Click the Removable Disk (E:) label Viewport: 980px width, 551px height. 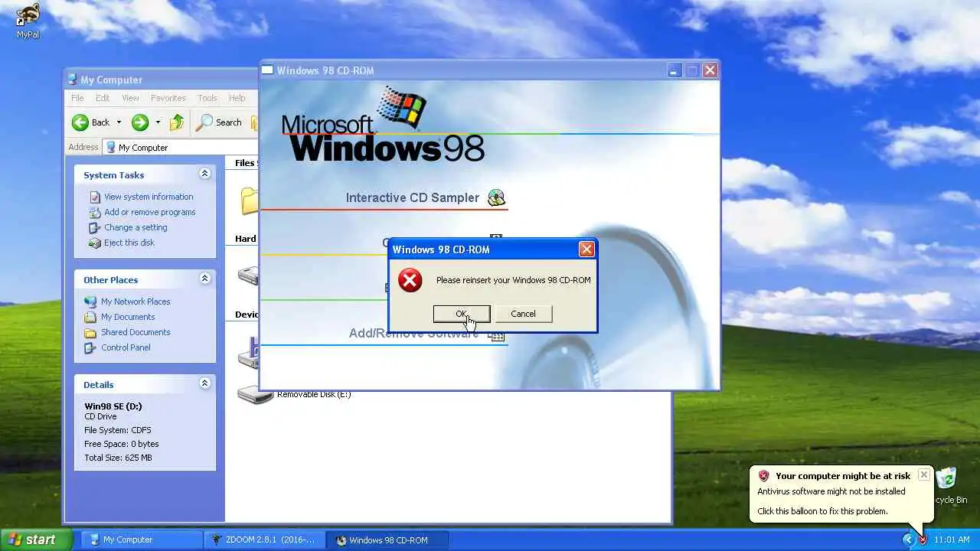[314, 395]
